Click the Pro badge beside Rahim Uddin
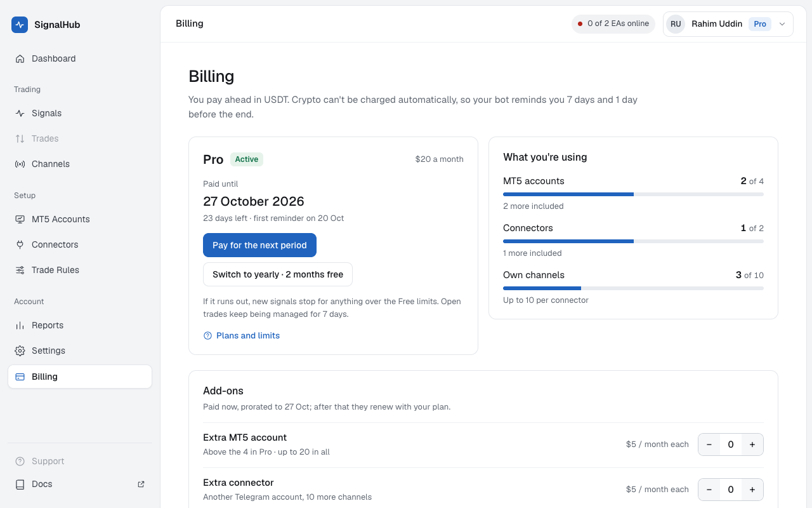 [x=760, y=24]
